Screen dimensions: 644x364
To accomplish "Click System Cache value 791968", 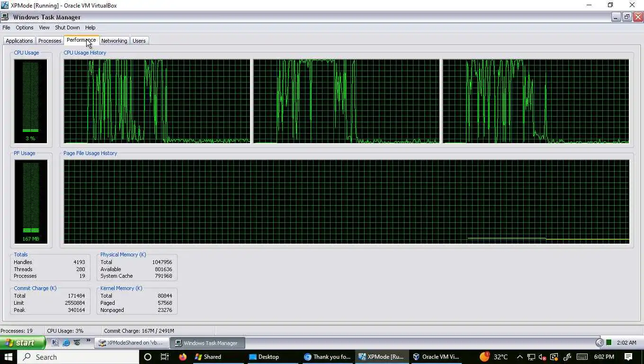I will coord(163,276).
